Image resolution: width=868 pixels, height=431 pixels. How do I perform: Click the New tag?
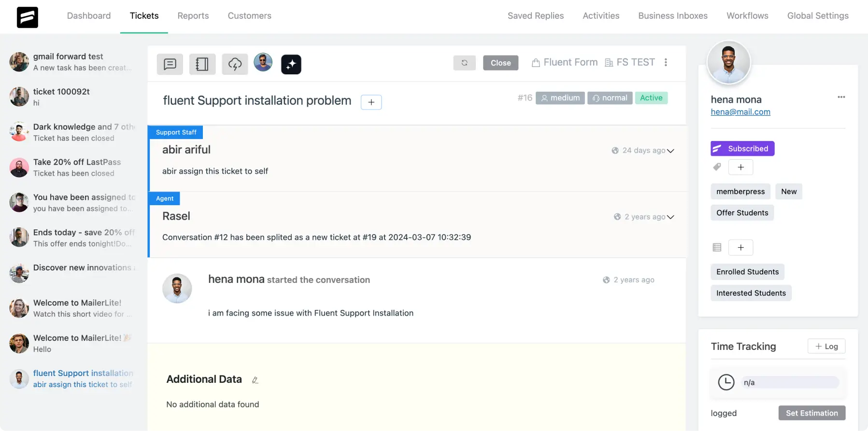(789, 192)
